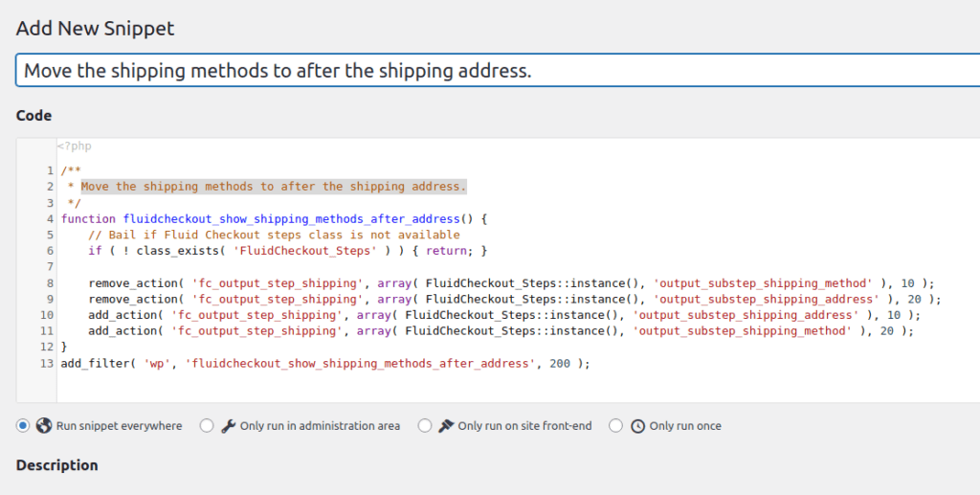Focus the snippet title input field
Viewport: 980px width, 495px height.
[498, 71]
